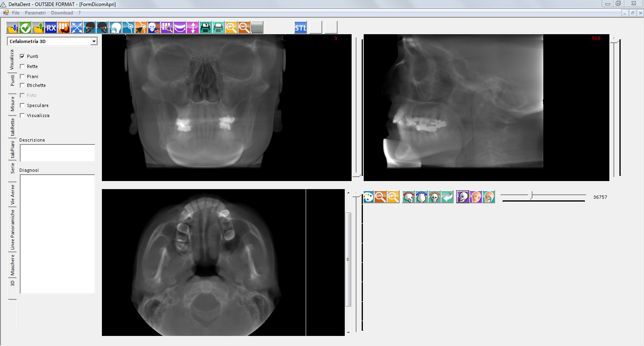Open the Download menu
Image resolution: width=644 pixels, height=346 pixels.
tap(62, 13)
